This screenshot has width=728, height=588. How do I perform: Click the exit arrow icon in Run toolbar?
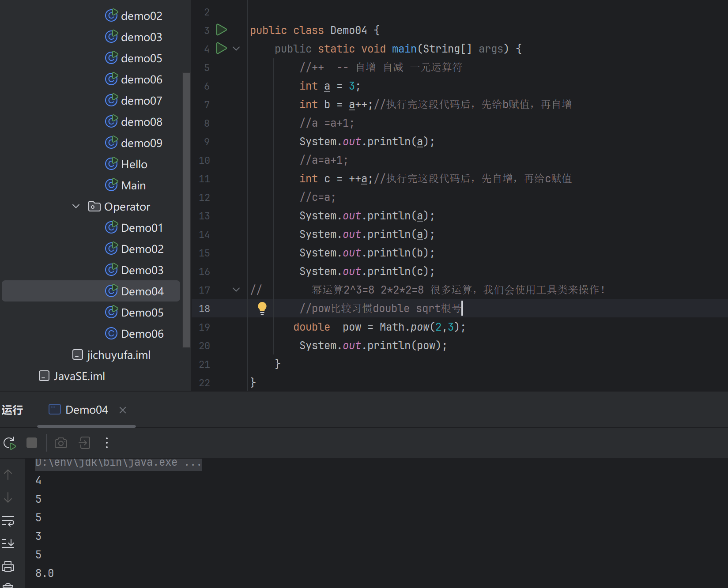click(84, 443)
